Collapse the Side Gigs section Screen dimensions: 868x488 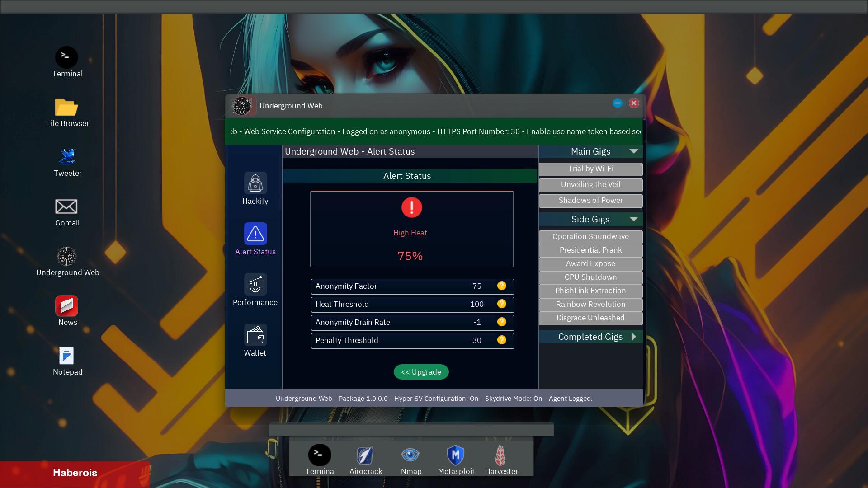[633, 219]
